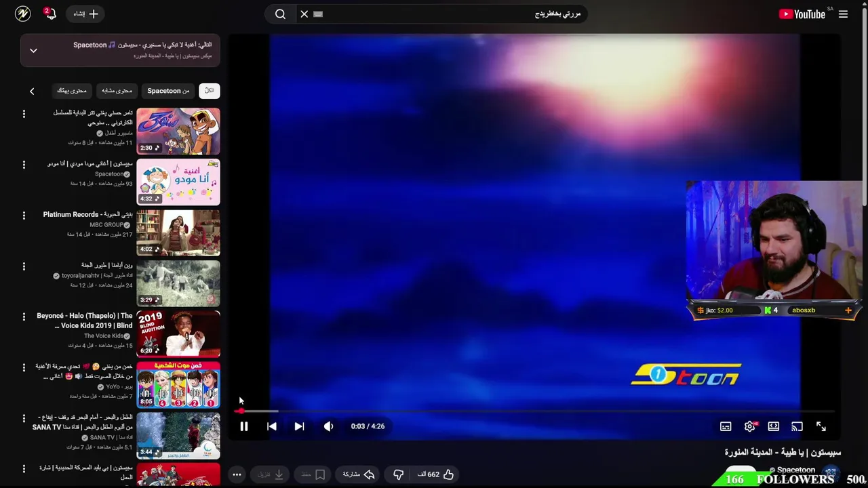Select the 'من Spacetoon' filter chip
This screenshot has width=868, height=488.
(168, 91)
